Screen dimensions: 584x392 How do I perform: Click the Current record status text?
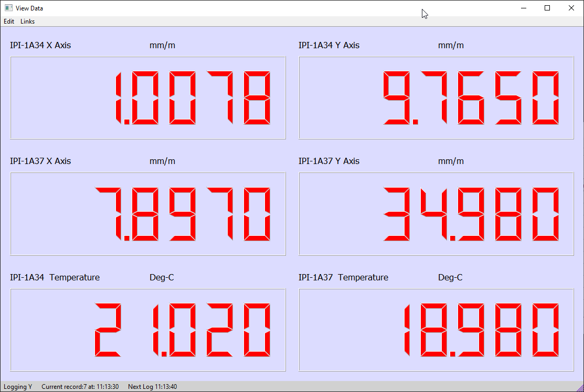[x=80, y=387]
